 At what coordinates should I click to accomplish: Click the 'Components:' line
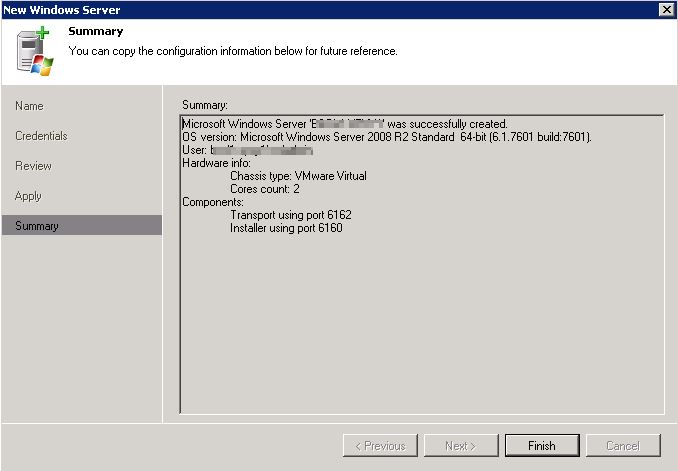click(213, 202)
